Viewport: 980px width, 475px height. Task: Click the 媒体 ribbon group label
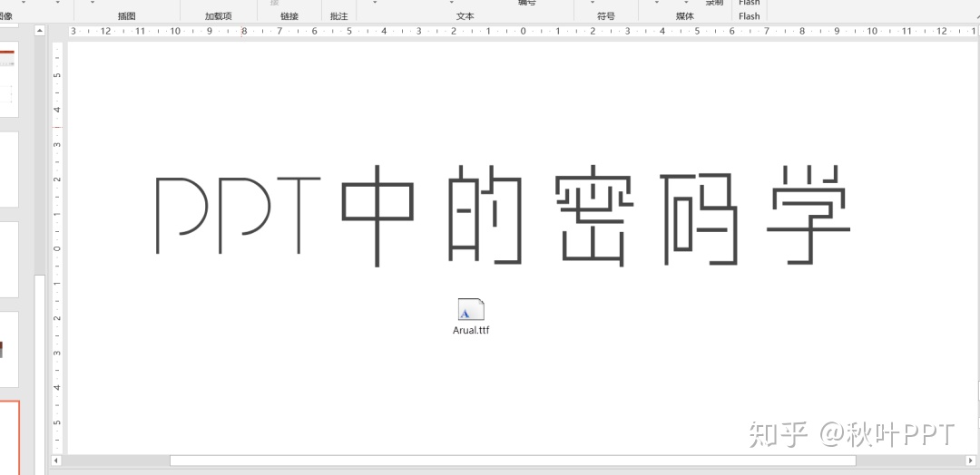point(685,16)
